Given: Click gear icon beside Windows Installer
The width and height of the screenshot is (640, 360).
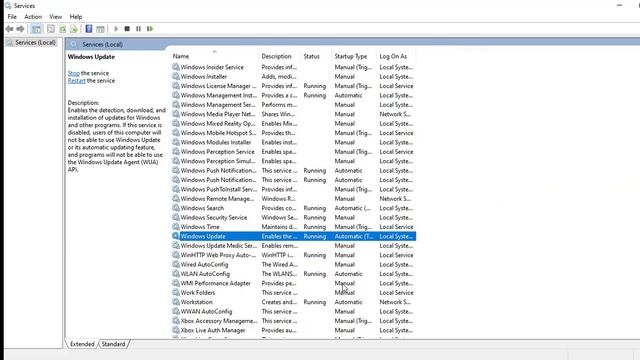Looking at the screenshot, I should point(176,76).
